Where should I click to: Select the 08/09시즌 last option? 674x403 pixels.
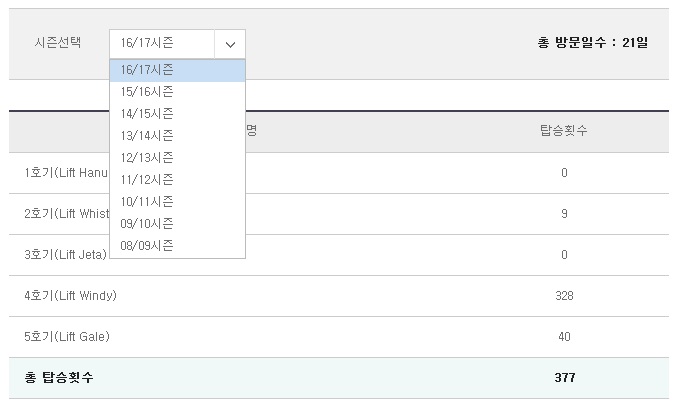178,246
